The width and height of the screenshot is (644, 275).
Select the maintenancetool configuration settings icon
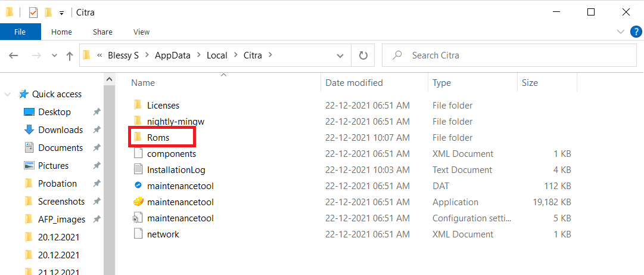(138, 218)
